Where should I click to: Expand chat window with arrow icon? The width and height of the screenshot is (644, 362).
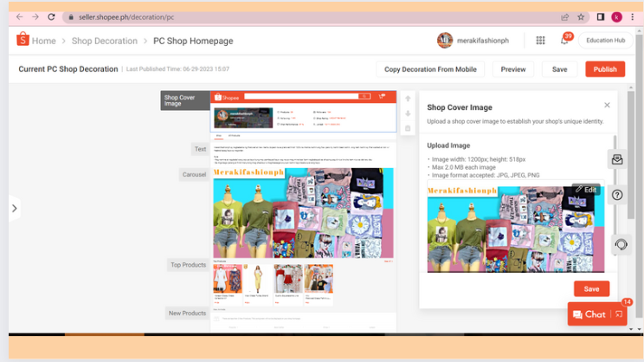point(619,314)
